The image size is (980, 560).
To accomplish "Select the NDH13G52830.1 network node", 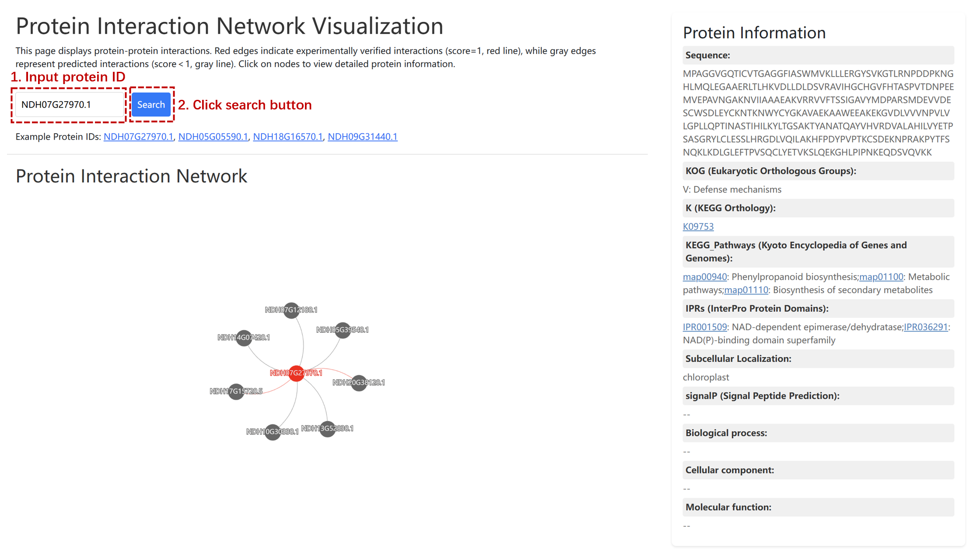I will [327, 429].
